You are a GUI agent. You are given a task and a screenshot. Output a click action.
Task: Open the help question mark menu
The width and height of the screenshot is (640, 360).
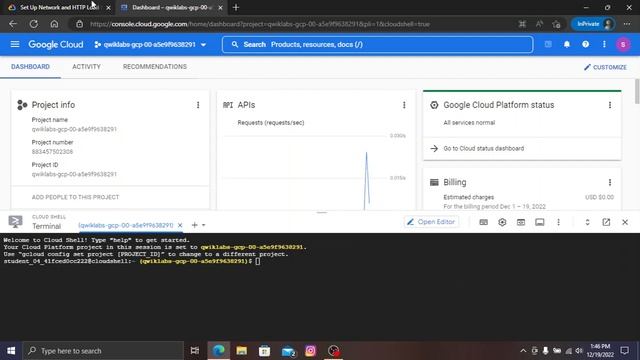tap(585, 44)
